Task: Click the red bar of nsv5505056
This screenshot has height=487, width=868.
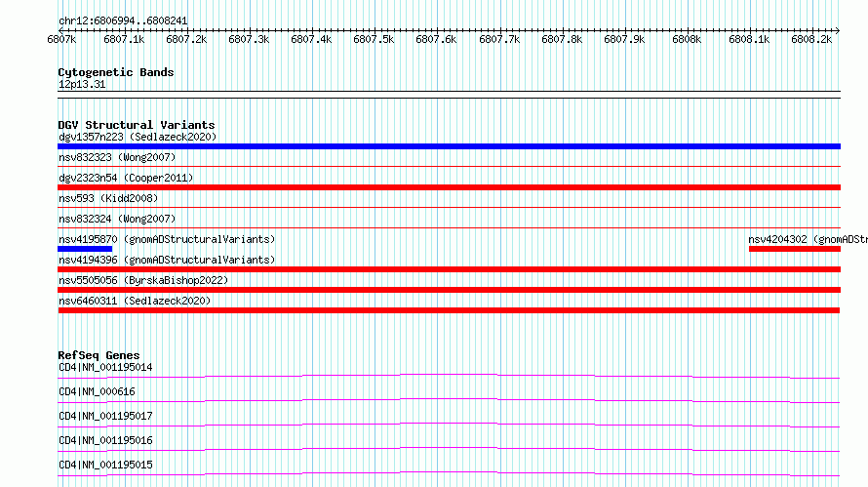Action: (x=449, y=290)
